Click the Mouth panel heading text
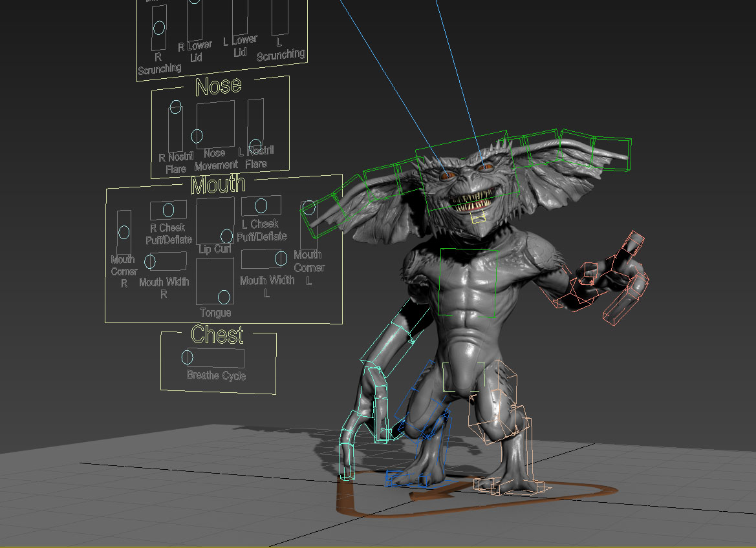Viewport: 756px width, 548px height. (219, 185)
